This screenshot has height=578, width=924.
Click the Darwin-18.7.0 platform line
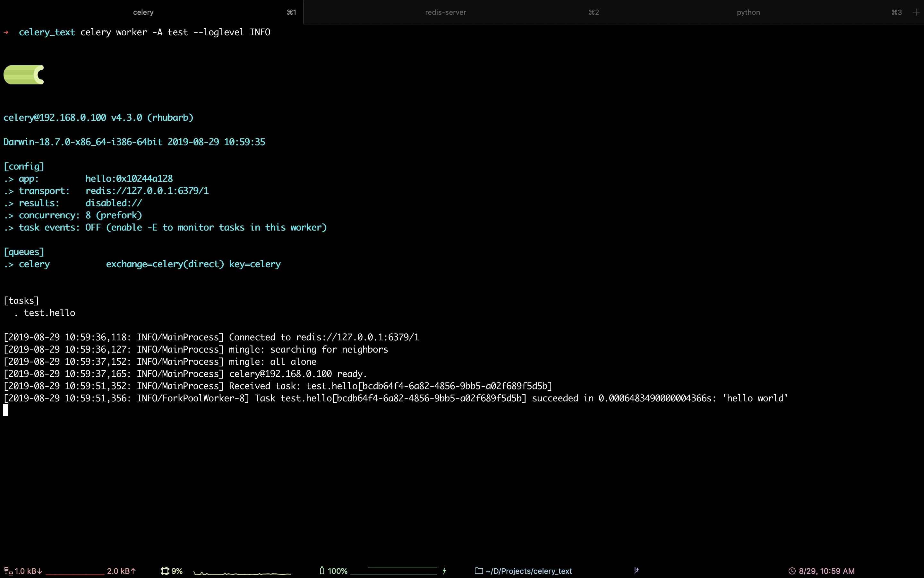pyautogui.click(x=134, y=142)
